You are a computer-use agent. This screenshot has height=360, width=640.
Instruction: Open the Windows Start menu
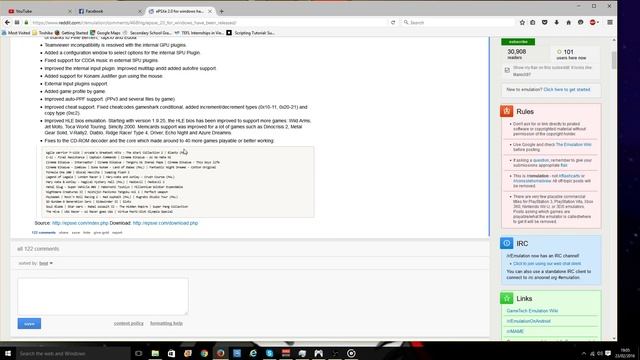(x=8, y=353)
